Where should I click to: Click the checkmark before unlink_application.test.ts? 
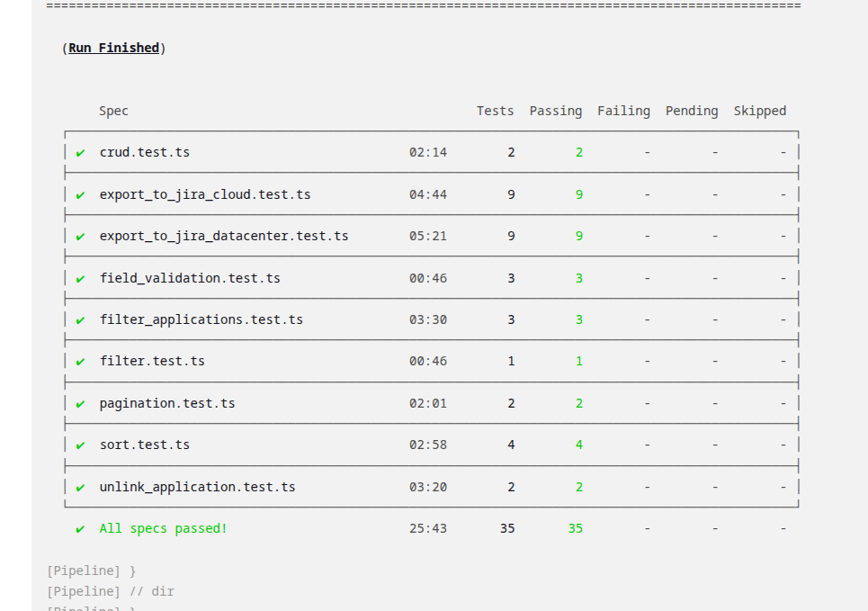(80, 488)
